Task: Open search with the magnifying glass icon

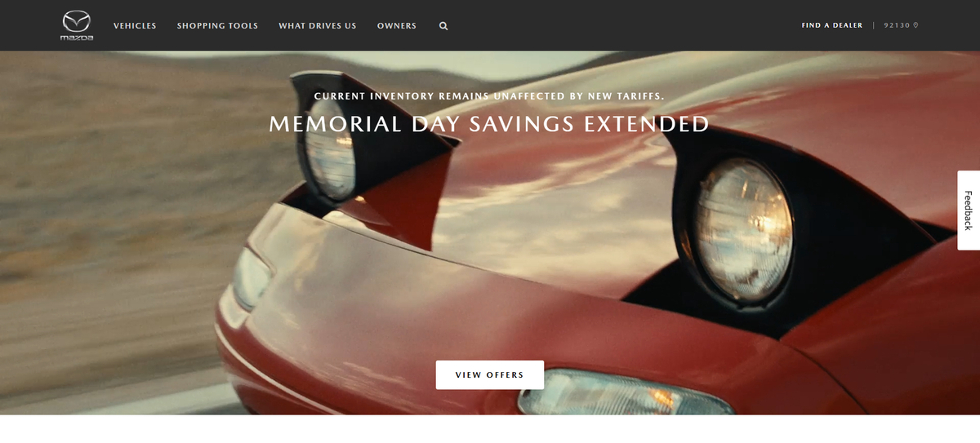Action: coord(443,26)
